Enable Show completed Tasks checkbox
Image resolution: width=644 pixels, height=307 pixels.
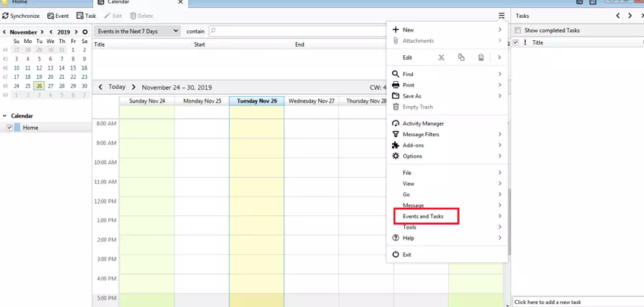point(518,31)
